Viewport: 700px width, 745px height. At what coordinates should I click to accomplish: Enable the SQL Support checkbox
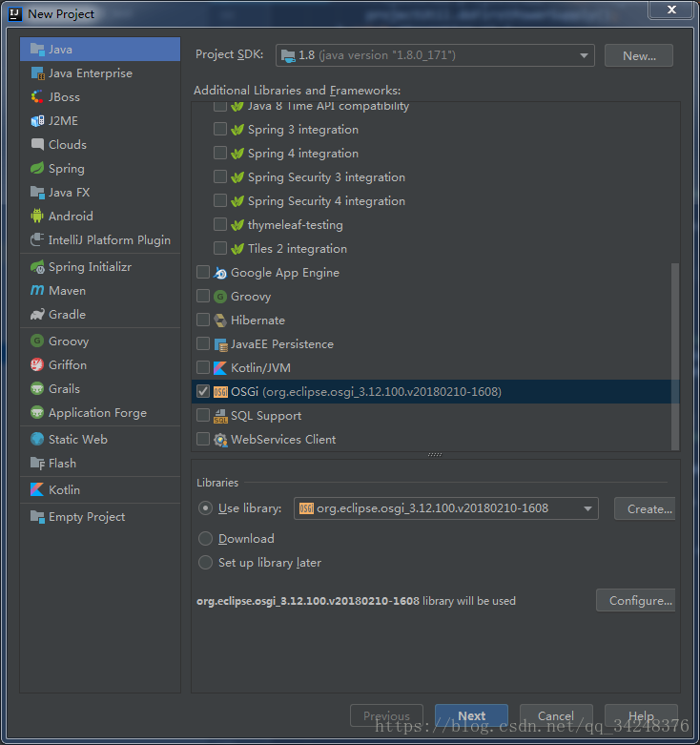click(203, 415)
